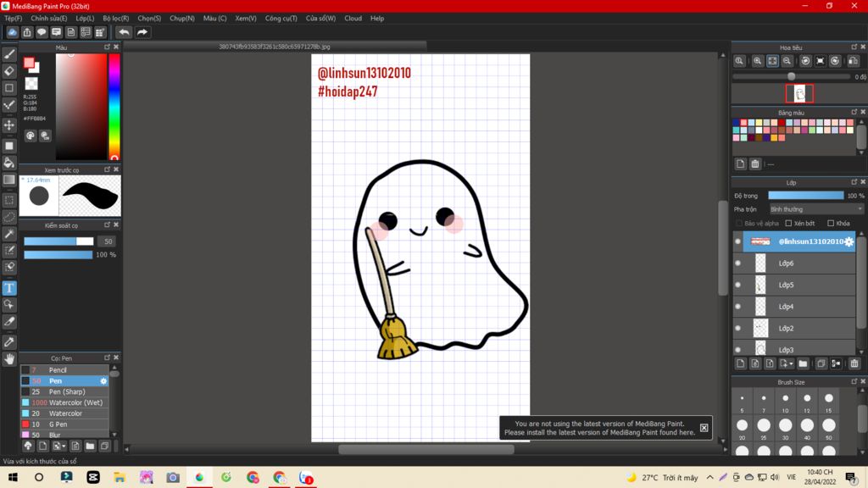Select the Brush tool in left toolbar
Viewport: 868px width, 488px height.
click(9, 54)
